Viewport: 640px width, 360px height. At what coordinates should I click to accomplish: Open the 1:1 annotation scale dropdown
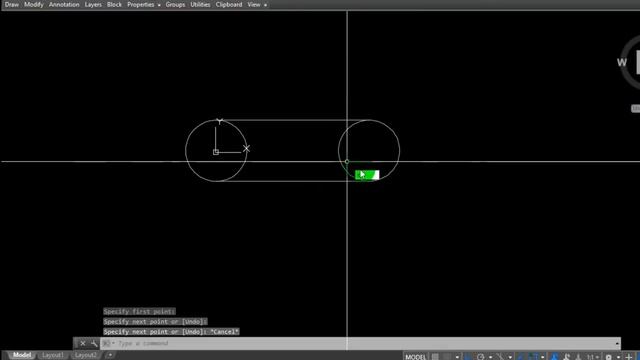pyautogui.click(x=593, y=357)
